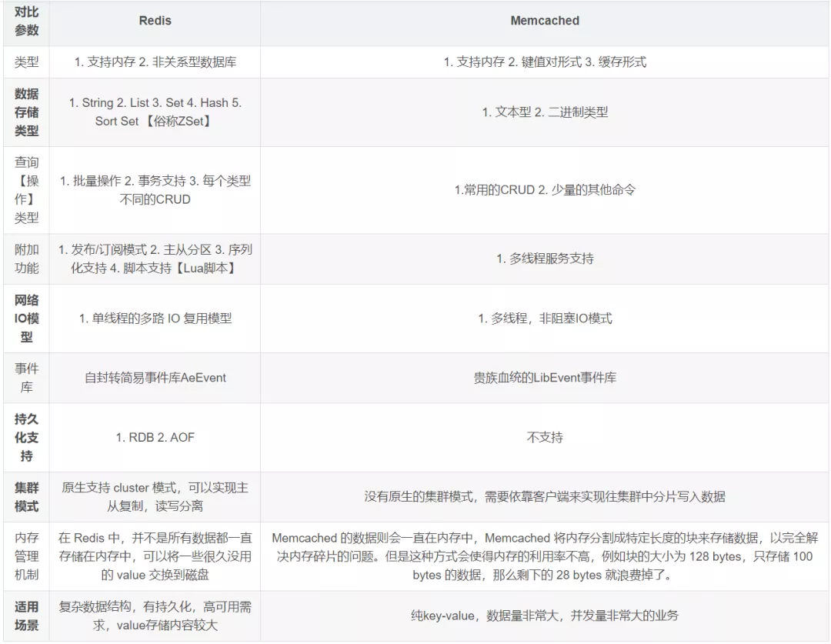Click the 自封转简易事件库AeEvent cell
This screenshot has height=644, width=831.
[x=155, y=378]
